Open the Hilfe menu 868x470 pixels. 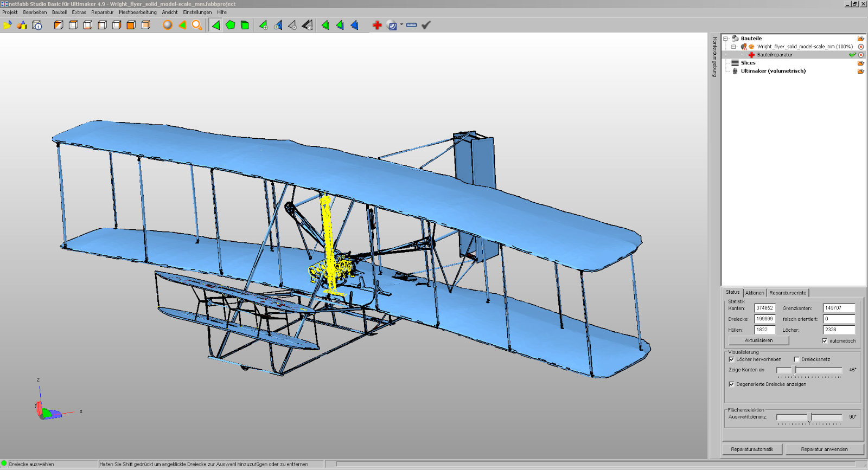tap(222, 12)
